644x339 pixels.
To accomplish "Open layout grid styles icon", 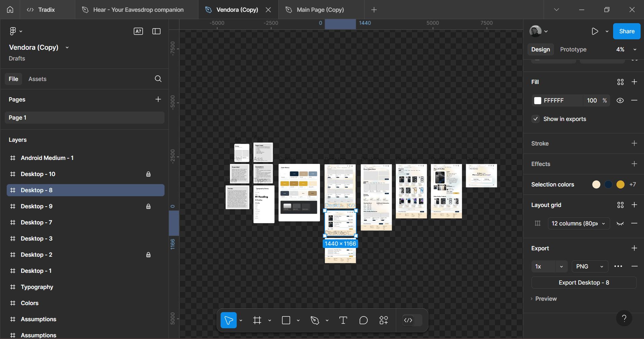I will pyautogui.click(x=620, y=205).
